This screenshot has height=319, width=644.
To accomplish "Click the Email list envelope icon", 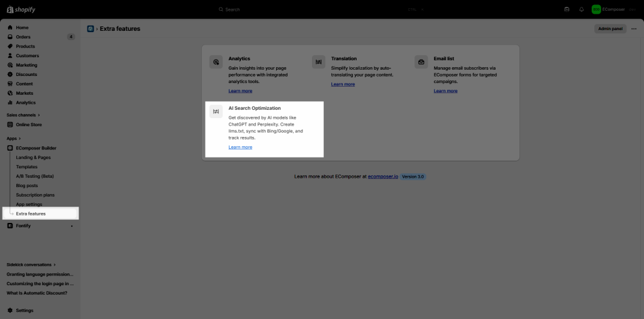I will point(421,62).
